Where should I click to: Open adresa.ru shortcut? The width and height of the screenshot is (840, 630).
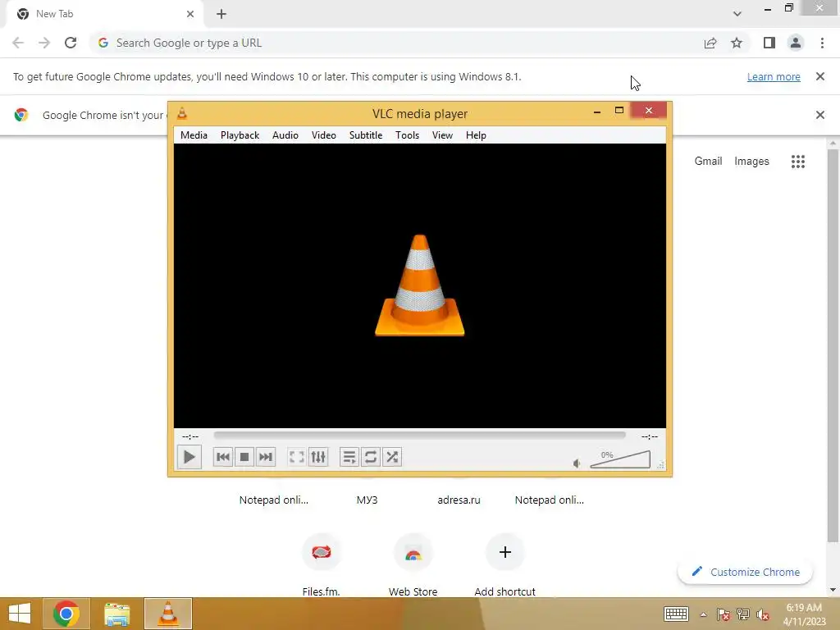[459, 500]
